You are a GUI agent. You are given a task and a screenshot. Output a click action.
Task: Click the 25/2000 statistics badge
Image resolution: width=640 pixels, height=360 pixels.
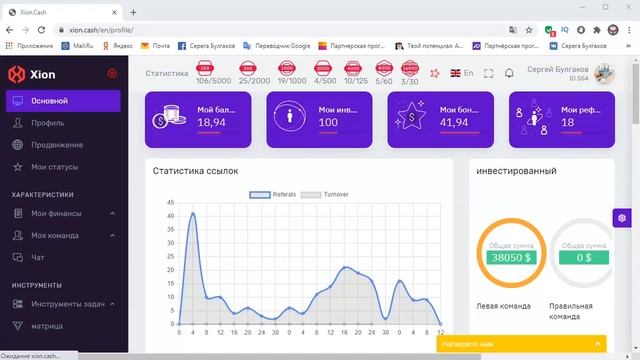point(254,73)
